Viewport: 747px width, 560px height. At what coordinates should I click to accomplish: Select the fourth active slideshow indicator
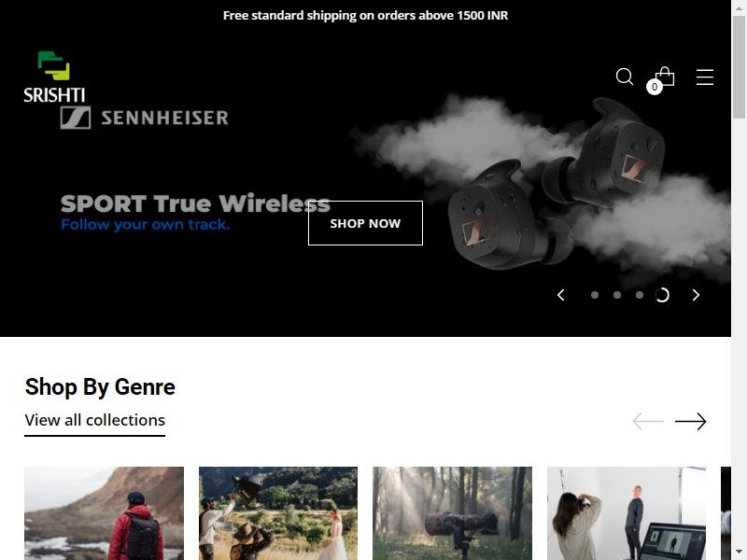[x=662, y=295]
